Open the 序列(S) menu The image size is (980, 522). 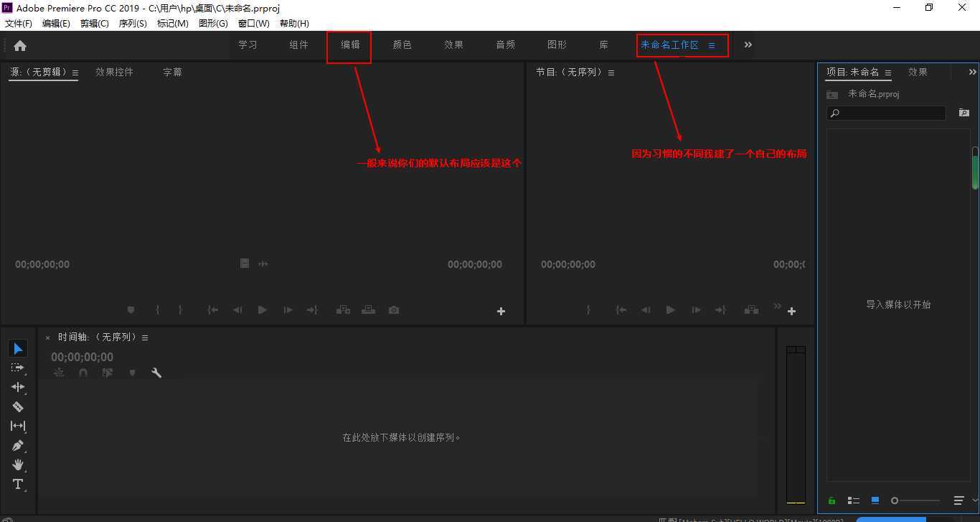pos(133,24)
